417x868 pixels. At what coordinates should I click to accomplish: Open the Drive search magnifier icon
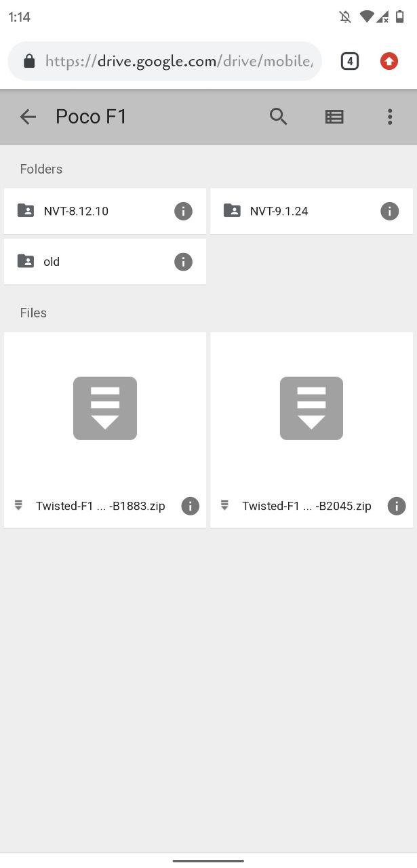[279, 117]
